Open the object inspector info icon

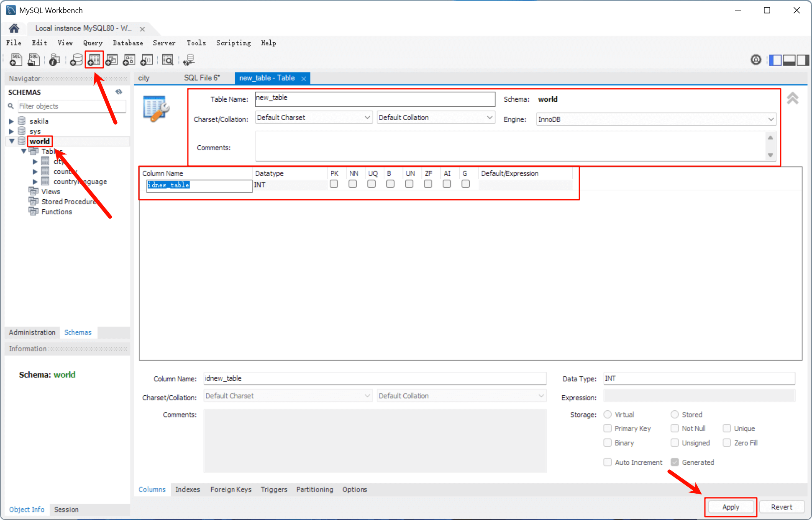pos(54,60)
